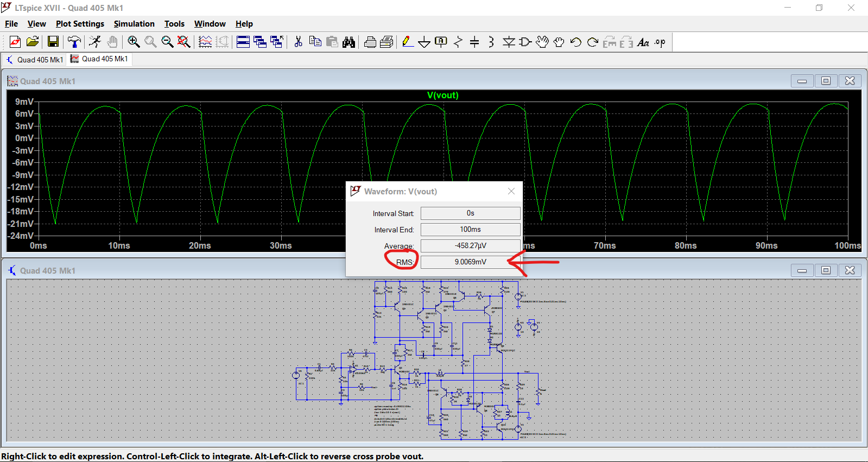The image size is (868, 462).
Task: Open the File menu
Action: tap(11, 24)
